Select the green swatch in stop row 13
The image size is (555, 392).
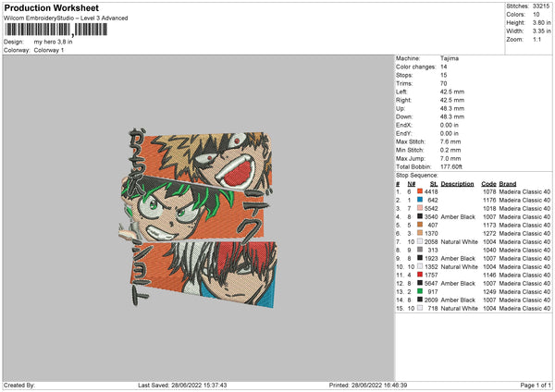coord(420,291)
